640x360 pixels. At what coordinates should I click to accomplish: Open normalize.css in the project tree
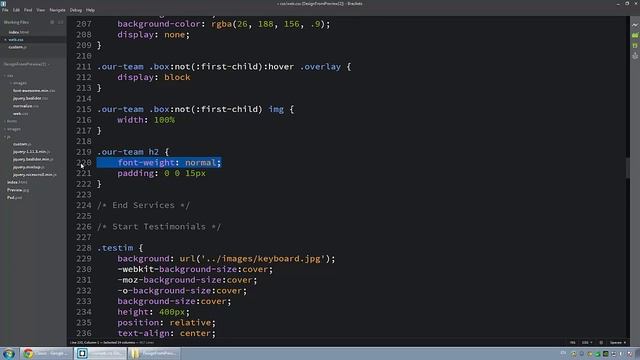coord(25,106)
